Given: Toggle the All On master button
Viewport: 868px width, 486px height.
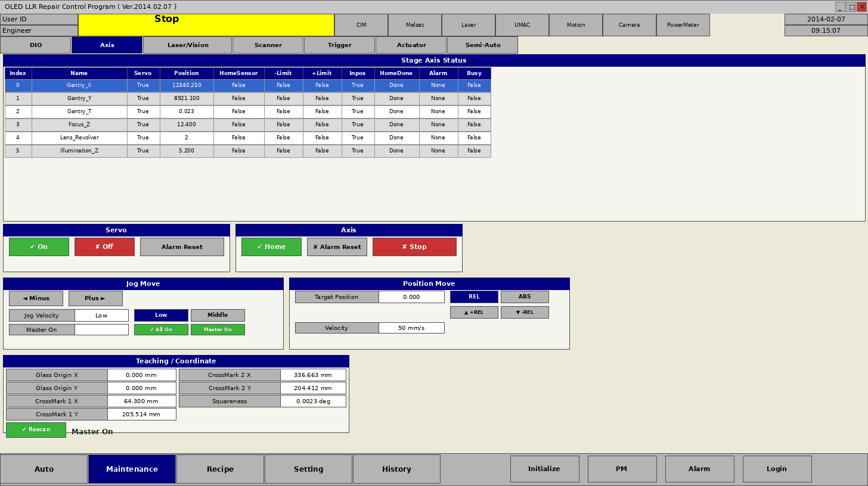Looking at the screenshot, I should point(161,329).
